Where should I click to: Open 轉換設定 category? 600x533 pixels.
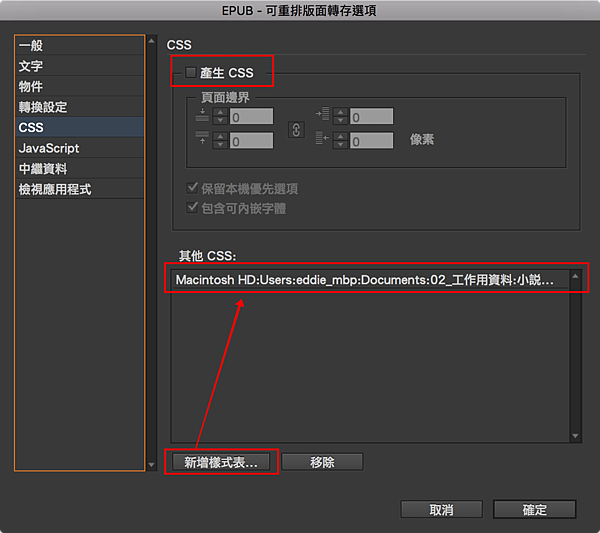coord(79,107)
